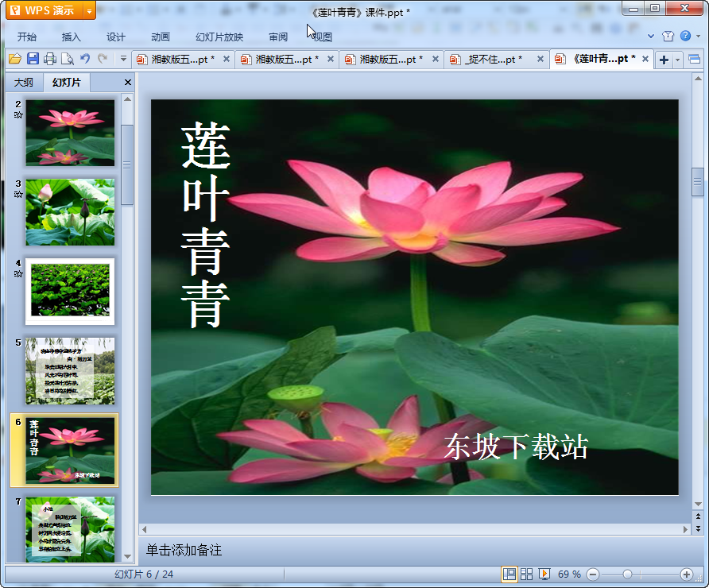Start slideshow from the status bar icon
709x588 pixels.
(544, 574)
